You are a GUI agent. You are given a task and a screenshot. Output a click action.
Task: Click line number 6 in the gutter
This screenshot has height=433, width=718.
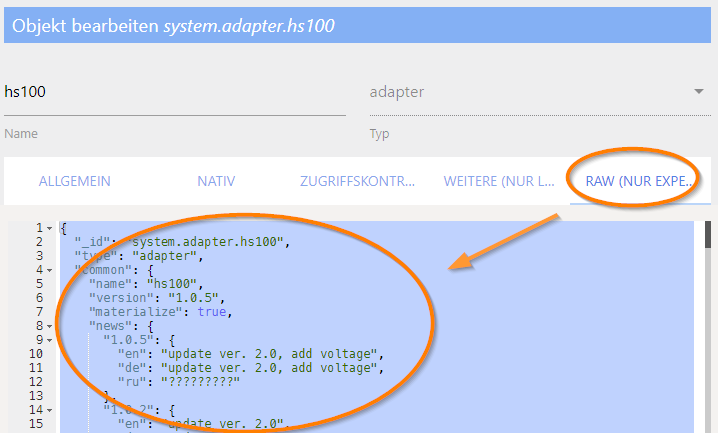coord(39,298)
